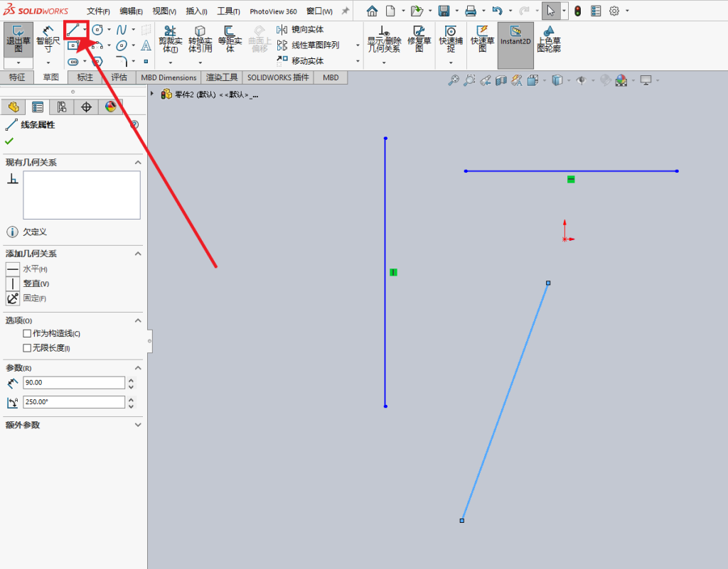Collapse the Options (选项) section
The width and height of the screenshot is (728, 569).
tap(138, 320)
